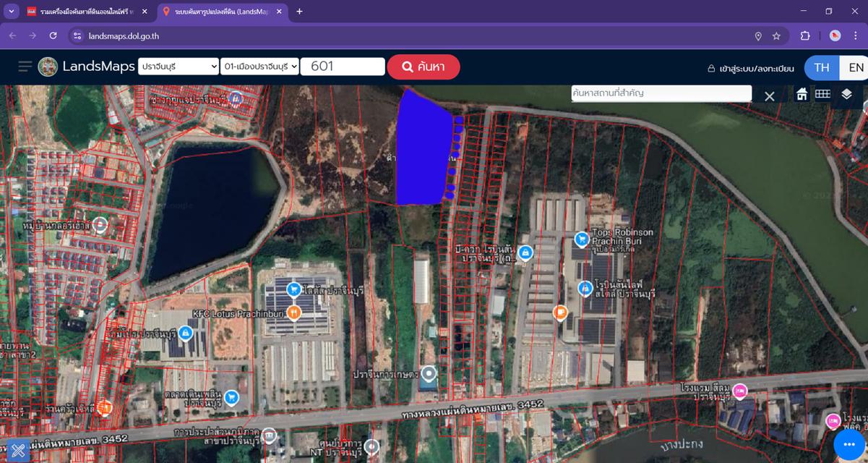
Task: Click the โรบินสันไลฟ์สไตล์ ปราจีนบุรี shopping marker
Action: [x=585, y=289]
